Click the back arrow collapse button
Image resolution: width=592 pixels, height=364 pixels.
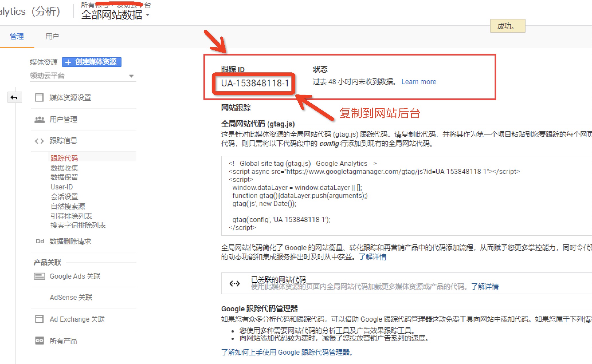[x=14, y=98]
